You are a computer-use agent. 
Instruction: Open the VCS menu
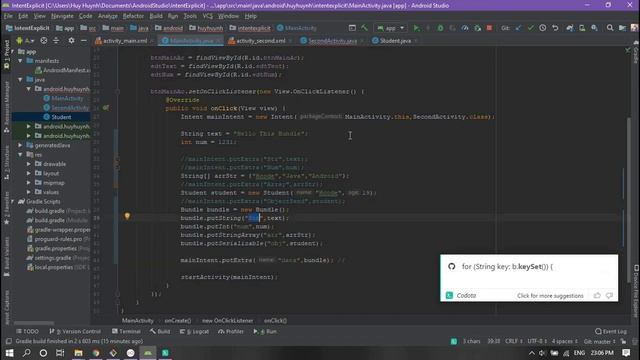click(x=207, y=16)
